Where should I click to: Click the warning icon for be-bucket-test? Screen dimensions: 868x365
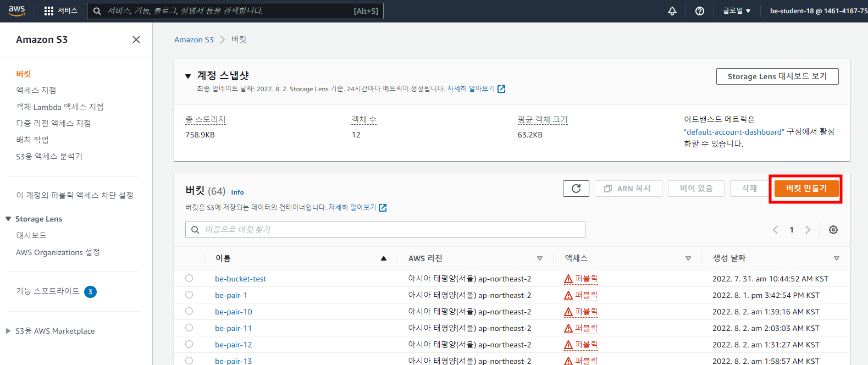[x=568, y=279]
